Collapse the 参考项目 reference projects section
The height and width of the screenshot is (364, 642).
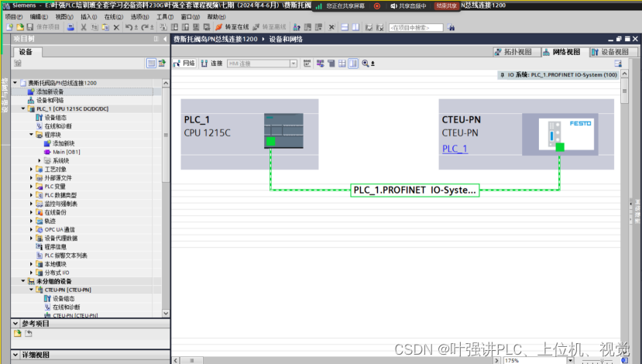(x=15, y=324)
